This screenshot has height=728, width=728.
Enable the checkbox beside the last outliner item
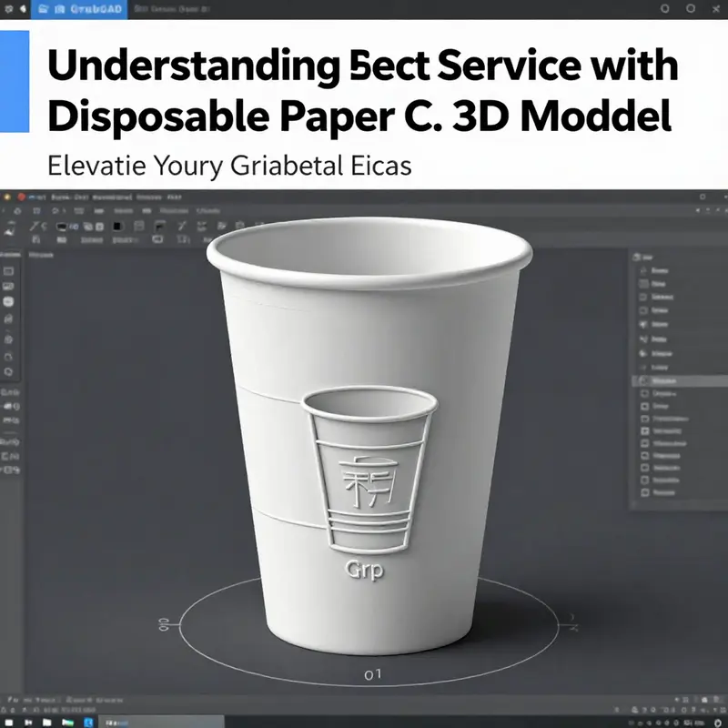644,491
